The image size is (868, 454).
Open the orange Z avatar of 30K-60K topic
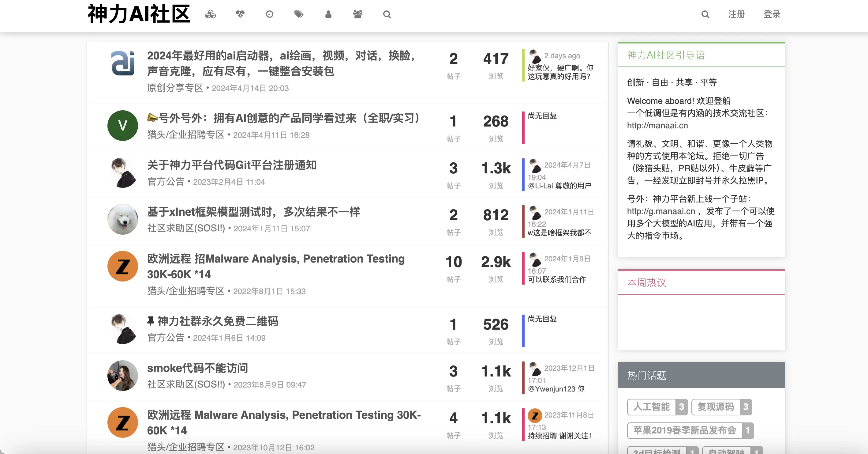[123, 266]
